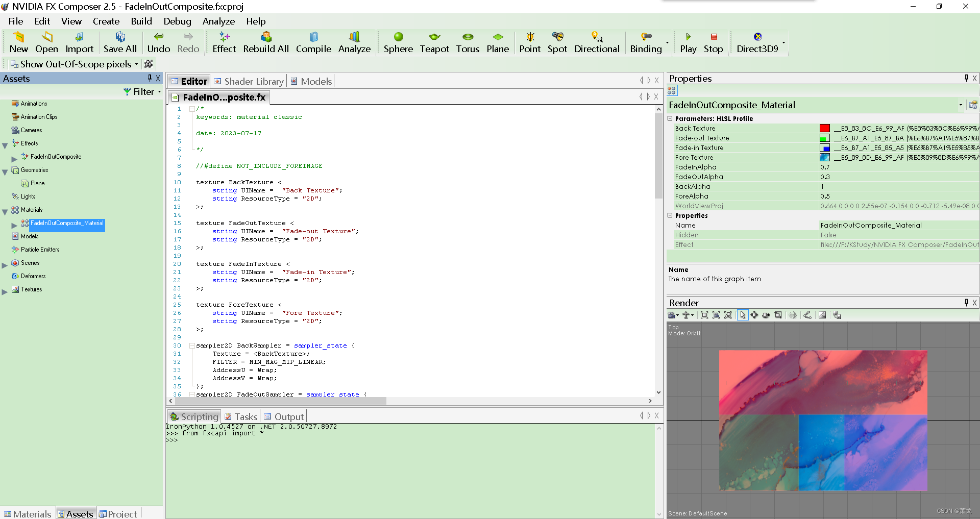
Task: Stop the playing animation
Action: 713,42
